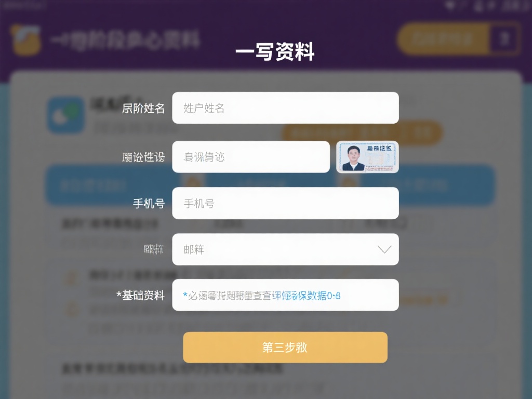This screenshot has width=532, height=399.
Task: Click the ID card sample image beside 身份证 field
Action: point(367,156)
